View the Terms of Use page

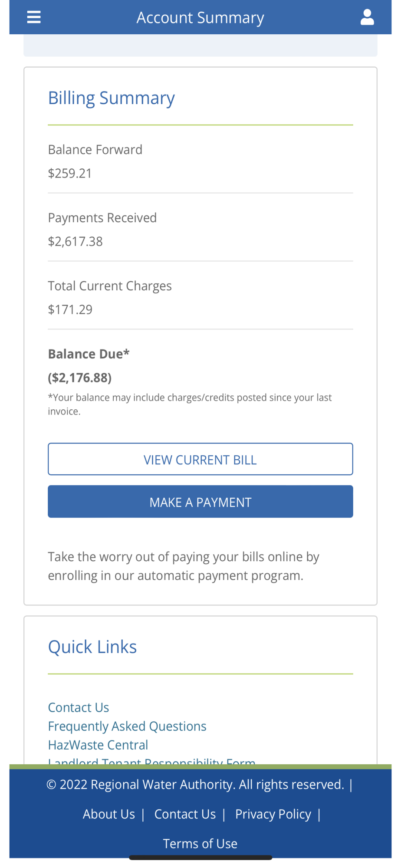point(200,844)
